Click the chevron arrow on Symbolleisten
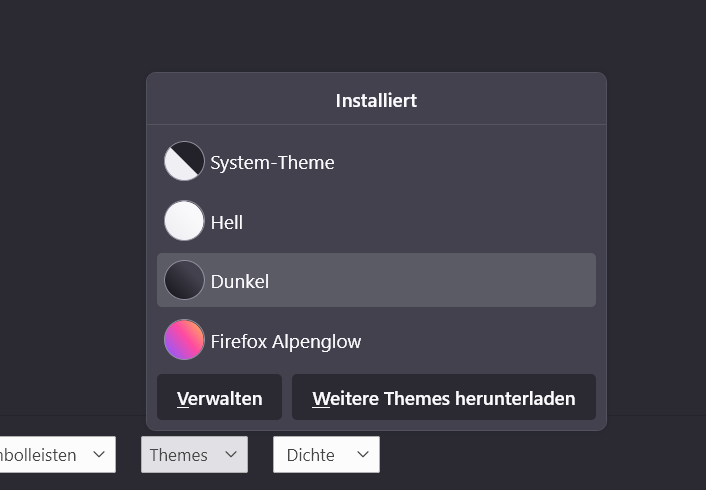 click(x=98, y=455)
